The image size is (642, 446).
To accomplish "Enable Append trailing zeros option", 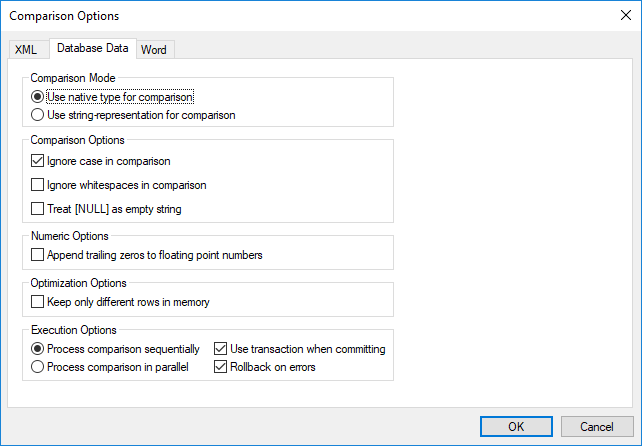I will point(38,255).
